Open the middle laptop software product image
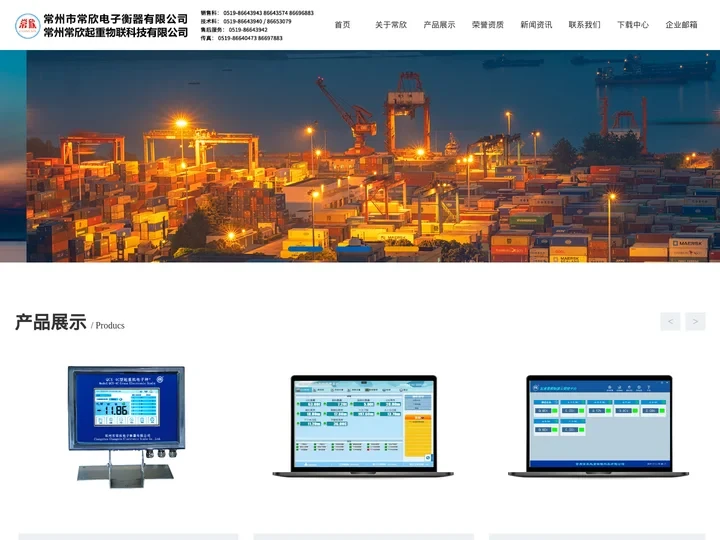Image resolution: width=720 pixels, height=540 pixels. [363, 425]
